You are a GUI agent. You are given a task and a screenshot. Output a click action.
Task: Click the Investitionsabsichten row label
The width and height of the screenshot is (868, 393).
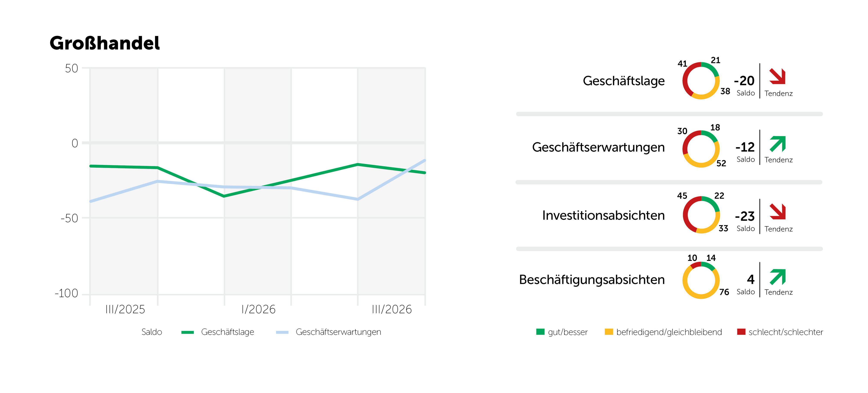click(603, 215)
